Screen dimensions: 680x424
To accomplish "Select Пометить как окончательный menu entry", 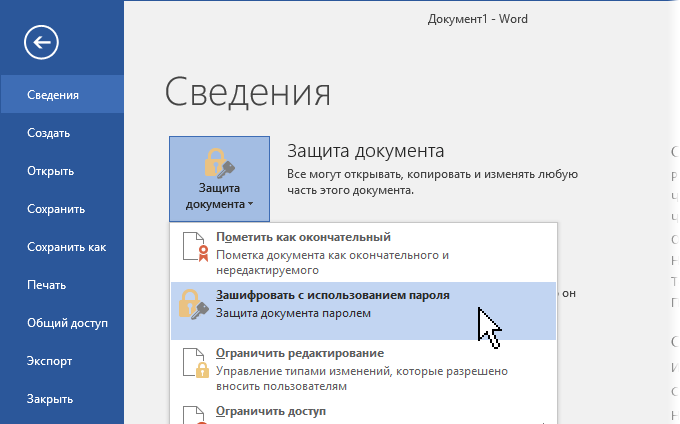I will click(363, 253).
